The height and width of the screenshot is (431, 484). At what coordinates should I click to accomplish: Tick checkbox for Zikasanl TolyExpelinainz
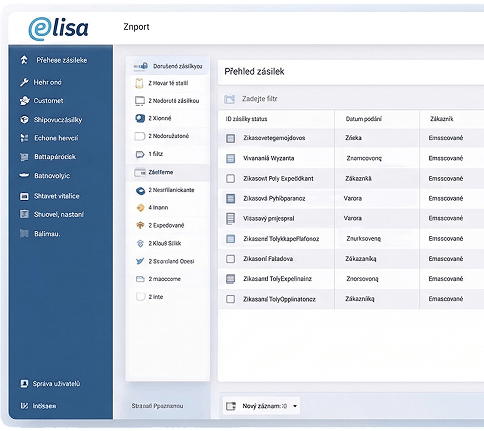pos(230,279)
